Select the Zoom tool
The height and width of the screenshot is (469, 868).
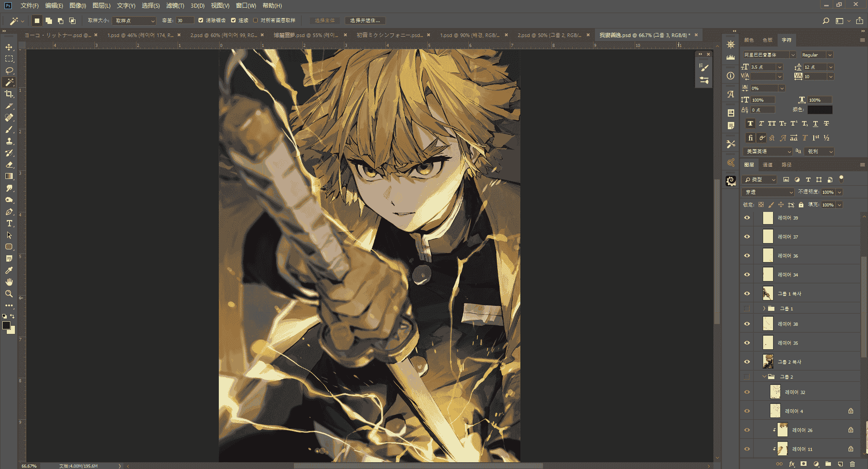point(9,294)
